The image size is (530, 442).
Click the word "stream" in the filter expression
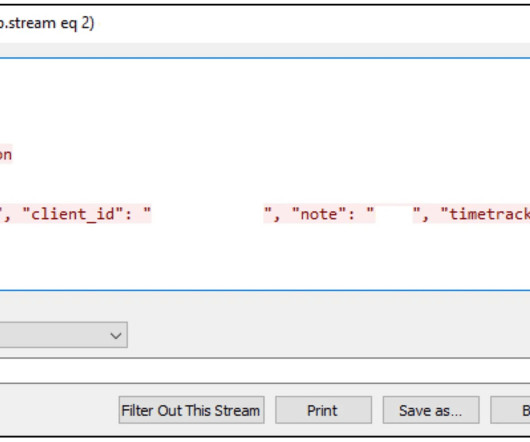click(32, 23)
